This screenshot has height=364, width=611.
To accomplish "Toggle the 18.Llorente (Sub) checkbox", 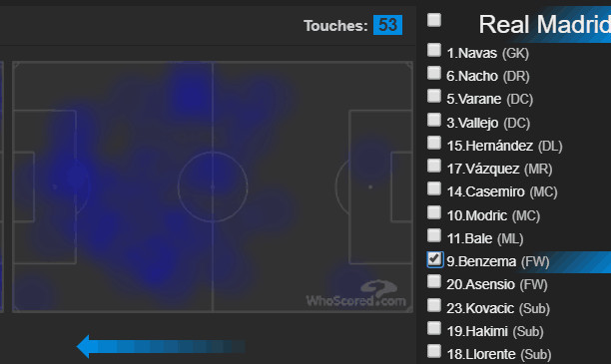I will click(x=434, y=351).
